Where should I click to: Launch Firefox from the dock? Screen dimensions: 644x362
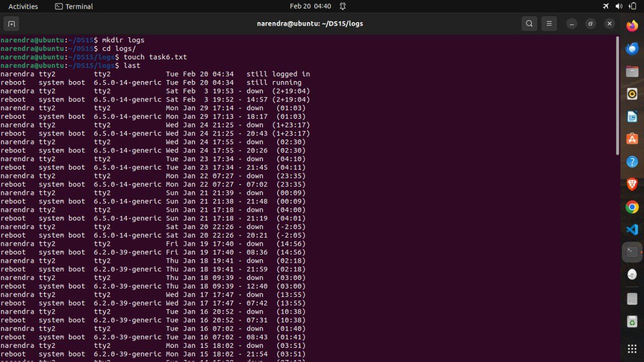coord(632,26)
